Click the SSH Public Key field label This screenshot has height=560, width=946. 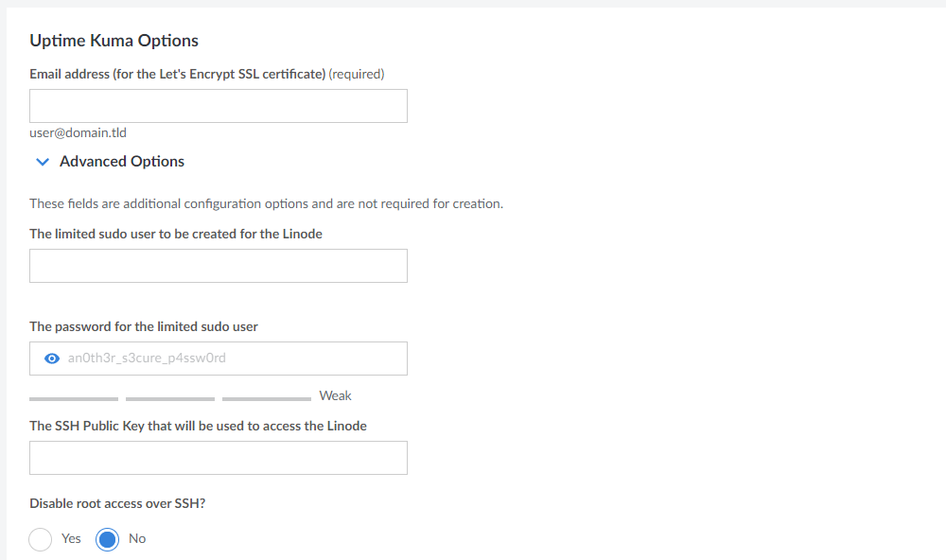pyautogui.click(x=198, y=426)
